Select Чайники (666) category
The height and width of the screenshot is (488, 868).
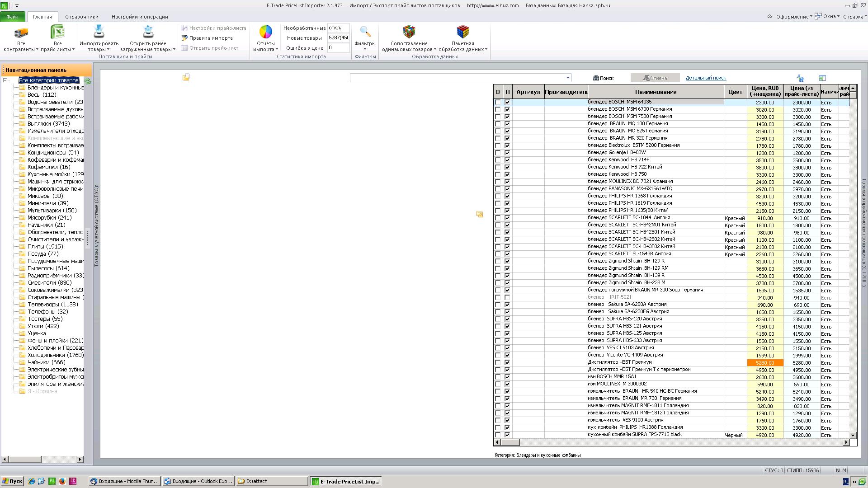tap(46, 362)
